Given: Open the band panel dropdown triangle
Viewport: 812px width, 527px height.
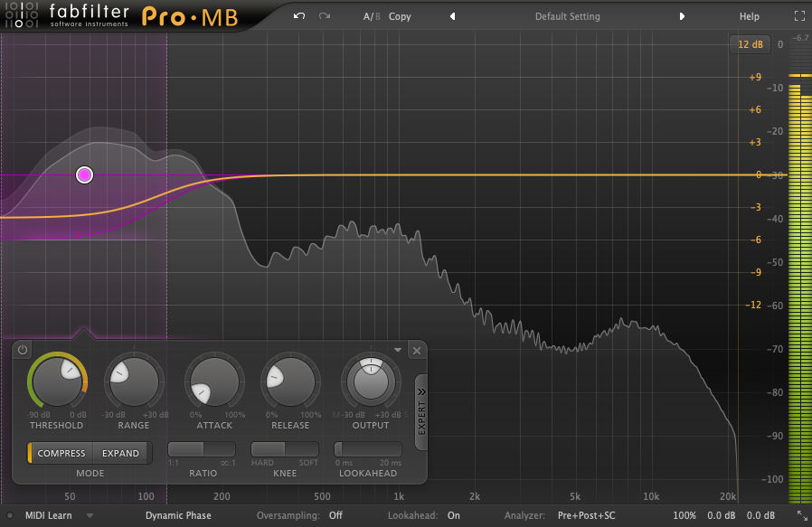Looking at the screenshot, I should point(398,351).
